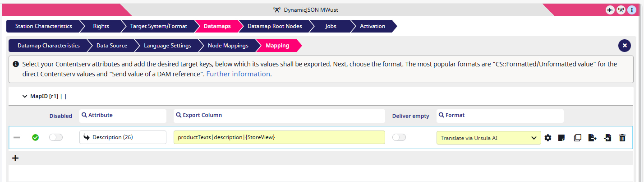
Task: Click the broadcast tower icon at top right
Action: (x=621, y=10)
